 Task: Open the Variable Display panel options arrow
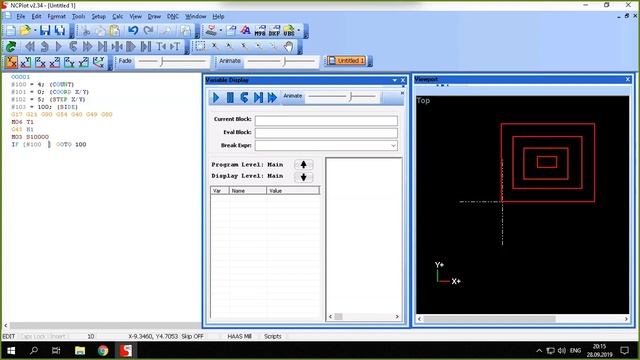tap(395, 80)
